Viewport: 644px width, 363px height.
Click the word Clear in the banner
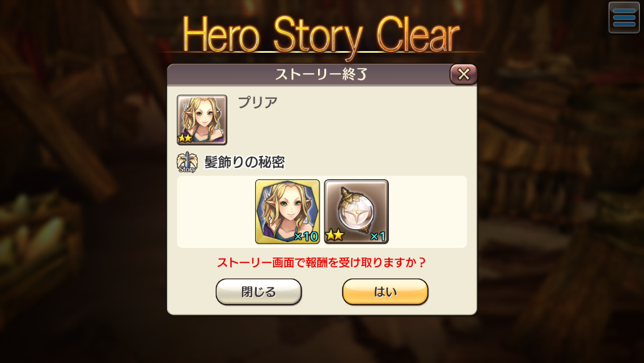point(418,35)
